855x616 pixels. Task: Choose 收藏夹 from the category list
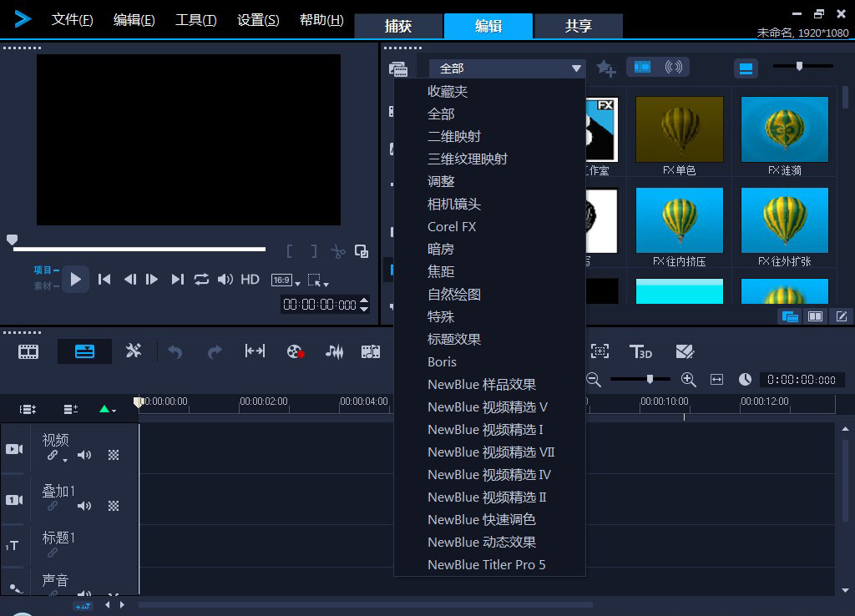[489, 92]
